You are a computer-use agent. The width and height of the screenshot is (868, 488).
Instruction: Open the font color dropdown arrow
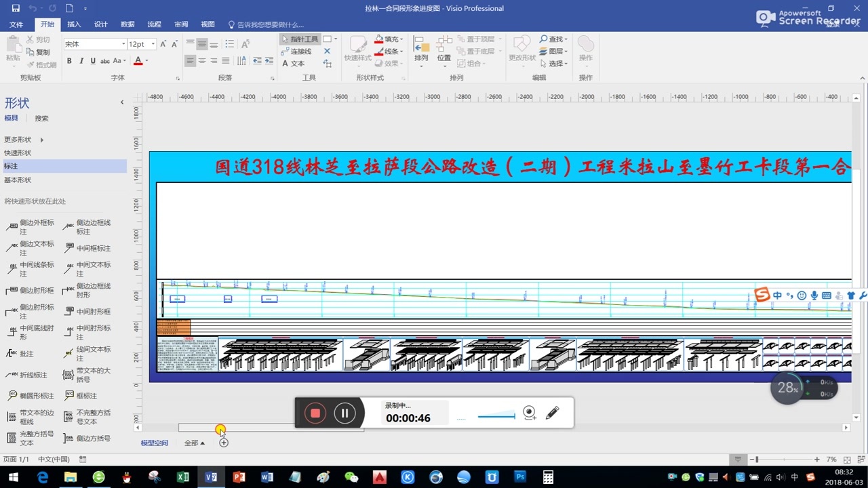[x=146, y=61]
